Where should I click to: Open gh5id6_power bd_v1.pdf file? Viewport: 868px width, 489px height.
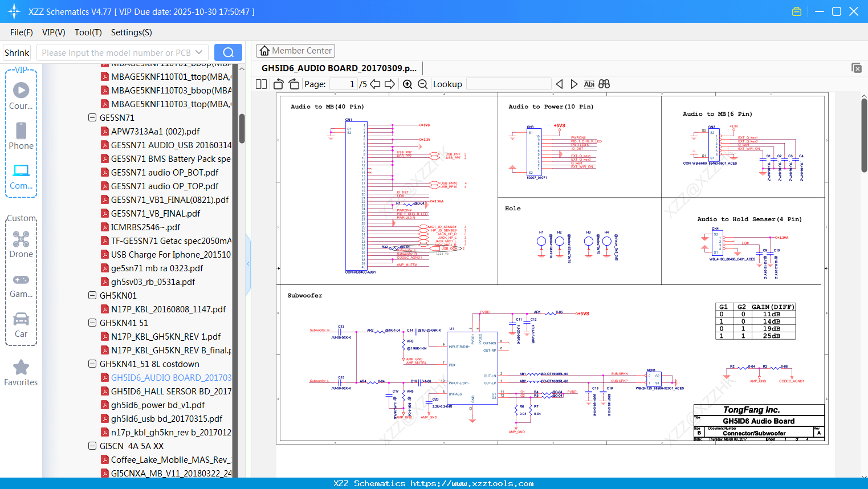pyautogui.click(x=158, y=405)
